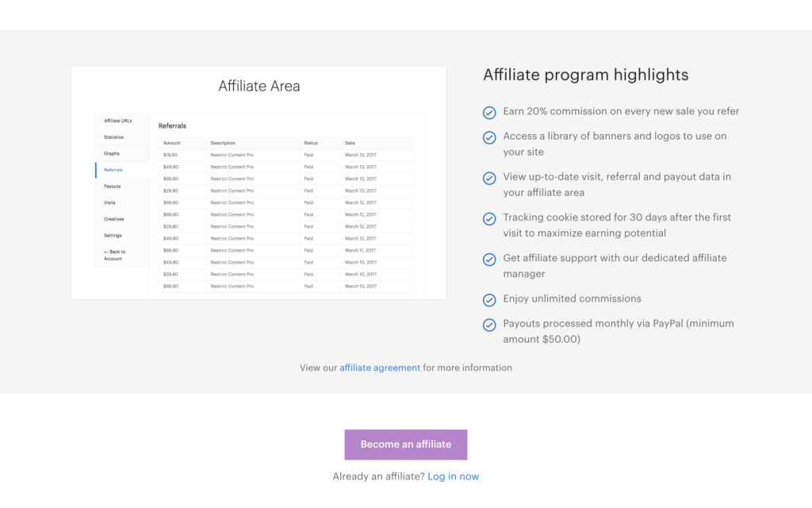
Task: Switch to the Graphs sidebar tab
Action: [x=112, y=153]
